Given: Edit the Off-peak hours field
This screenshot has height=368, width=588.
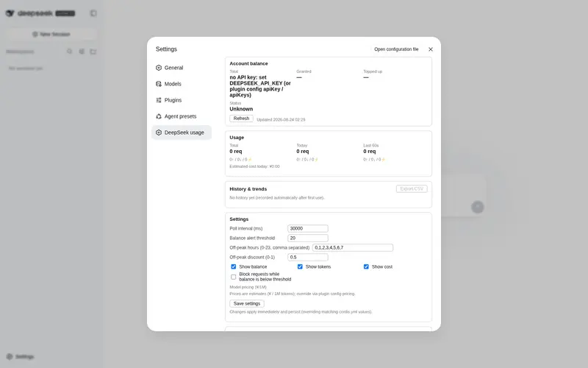Looking at the screenshot, I should coord(353,247).
